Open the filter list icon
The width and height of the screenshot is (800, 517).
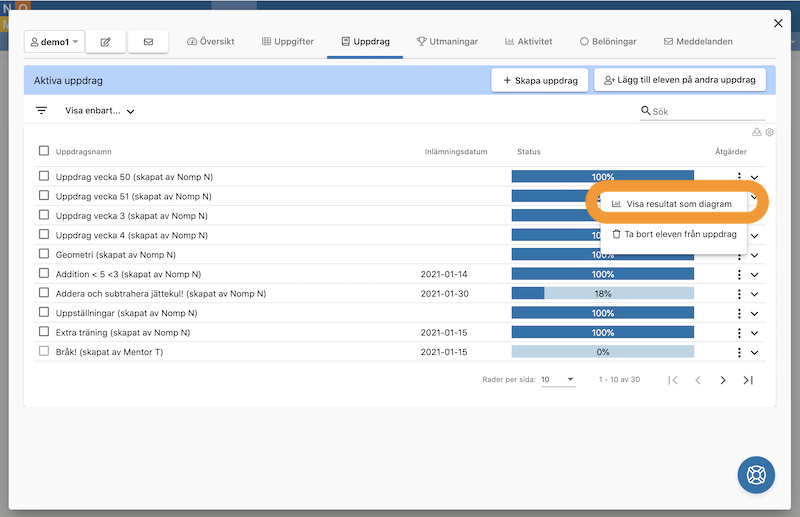[41, 110]
